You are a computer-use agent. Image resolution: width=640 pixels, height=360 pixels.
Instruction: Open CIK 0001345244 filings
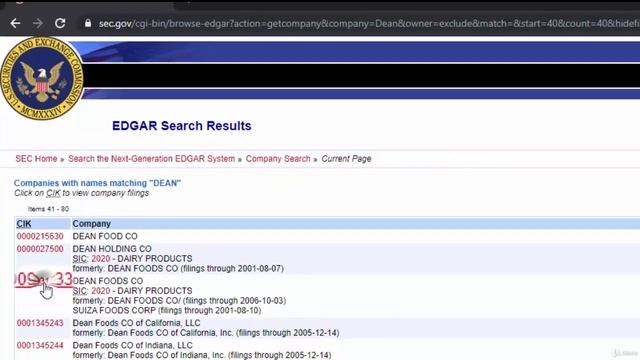coord(40,346)
